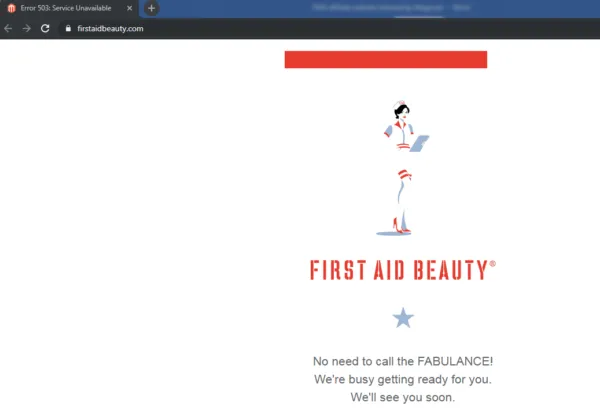Image resolution: width=600 pixels, height=417 pixels.
Task: Click the text 'We'll see you soon.'
Action: tap(403, 397)
